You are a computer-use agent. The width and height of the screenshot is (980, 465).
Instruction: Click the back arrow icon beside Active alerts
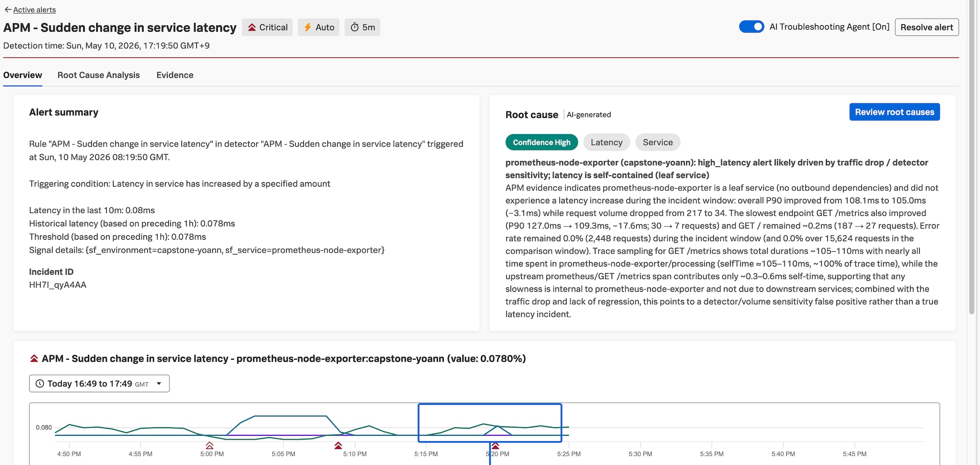pyautogui.click(x=8, y=10)
